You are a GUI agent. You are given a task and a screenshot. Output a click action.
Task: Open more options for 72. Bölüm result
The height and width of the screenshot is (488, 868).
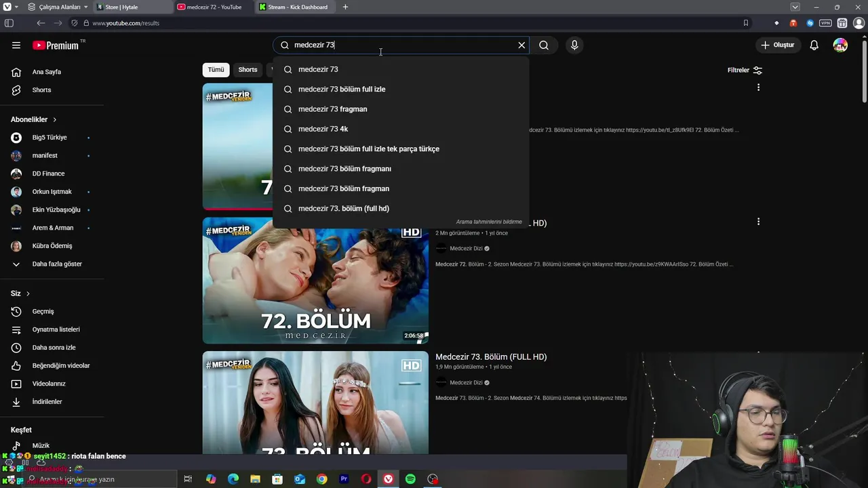coord(758,222)
